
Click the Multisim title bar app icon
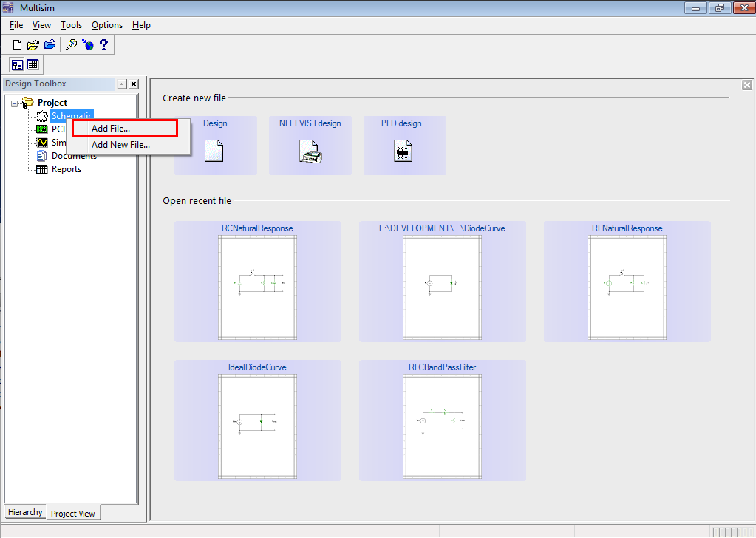8,7
